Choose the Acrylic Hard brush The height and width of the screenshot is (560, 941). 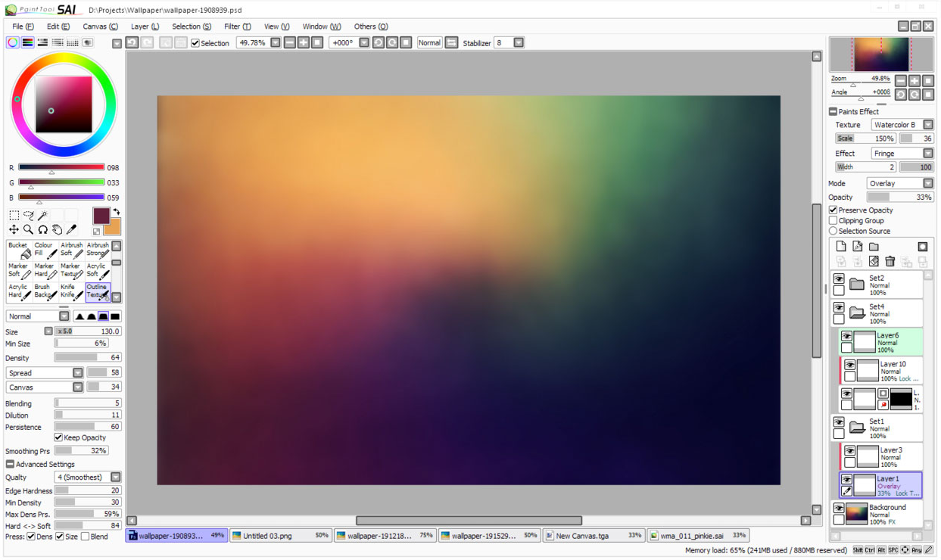click(x=19, y=291)
